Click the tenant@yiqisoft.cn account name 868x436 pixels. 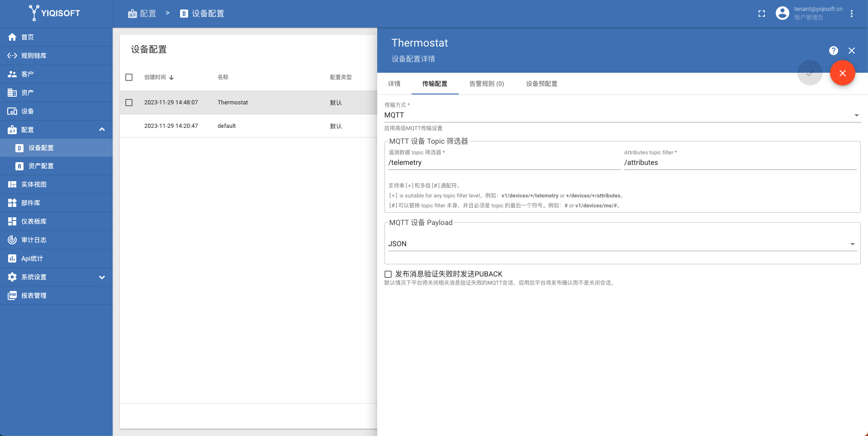[818, 9]
